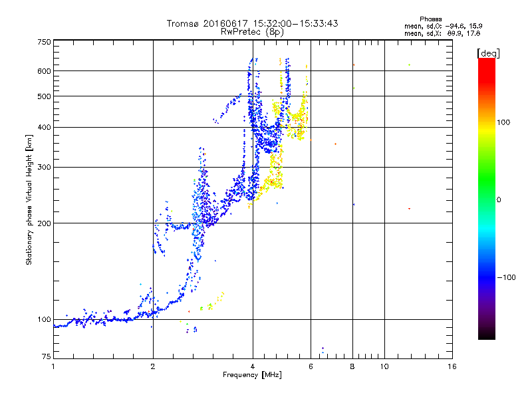The image size is (532, 399).
Task: Click the y-axis label '75'
Action: (x=46, y=356)
